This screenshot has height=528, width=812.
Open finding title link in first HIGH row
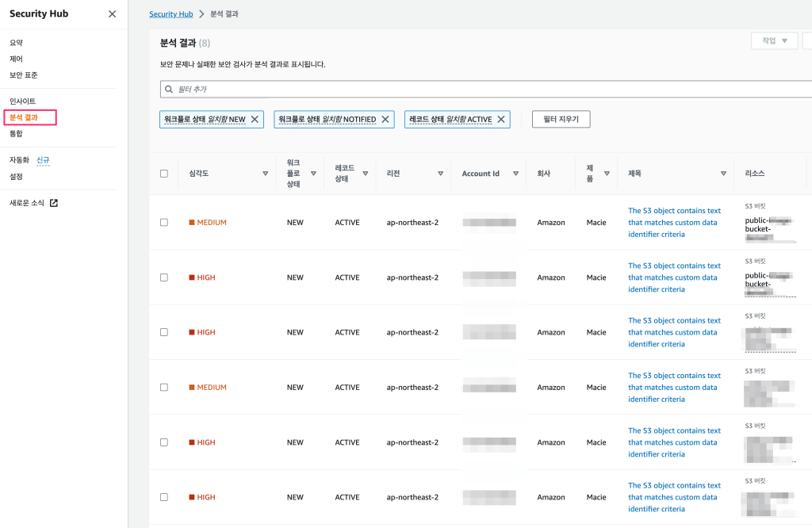[x=674, y=277]
